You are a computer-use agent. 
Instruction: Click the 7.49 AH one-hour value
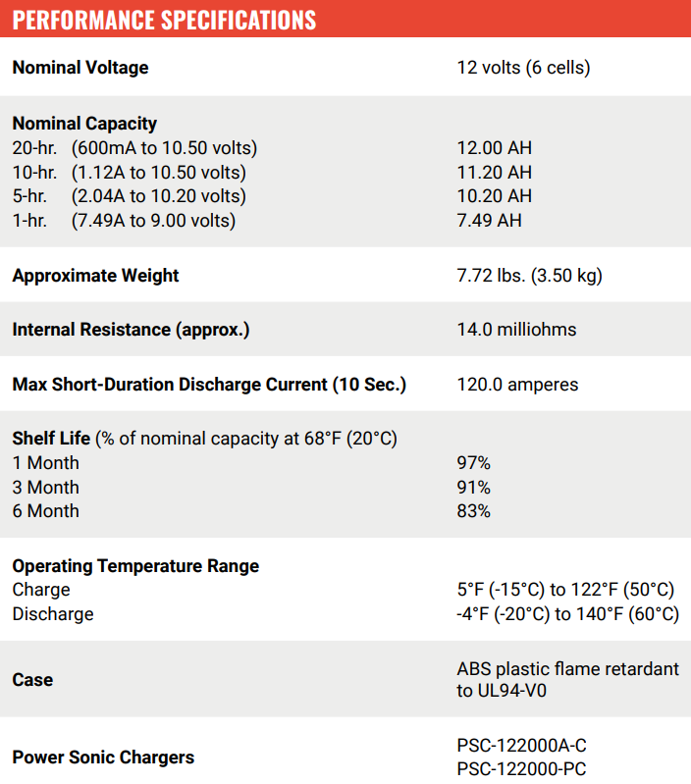[489, 221]
